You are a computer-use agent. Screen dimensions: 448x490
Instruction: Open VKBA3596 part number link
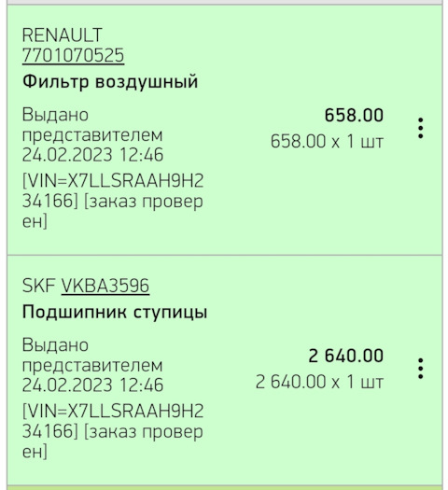tap(105, 286)
